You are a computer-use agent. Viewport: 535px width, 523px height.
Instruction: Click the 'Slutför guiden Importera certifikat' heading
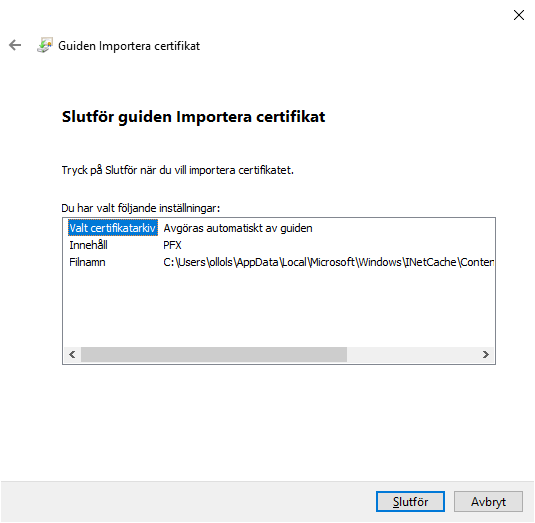click(x=193, y=117)
